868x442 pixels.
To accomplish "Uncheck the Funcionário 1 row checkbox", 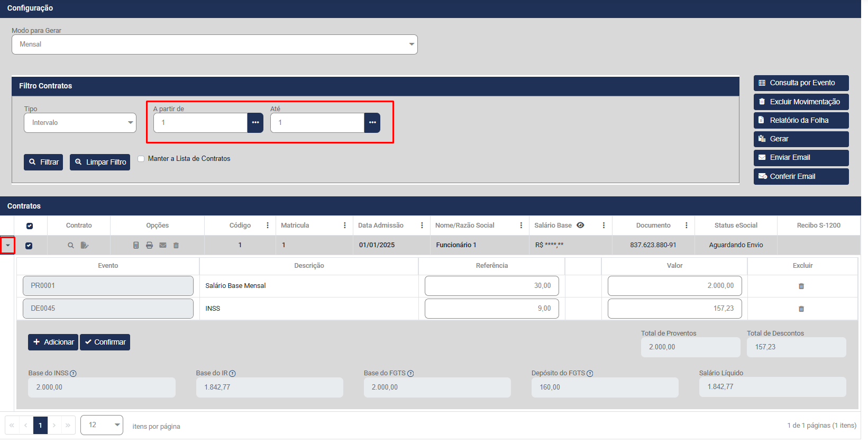I will click(x=29, y=246).
